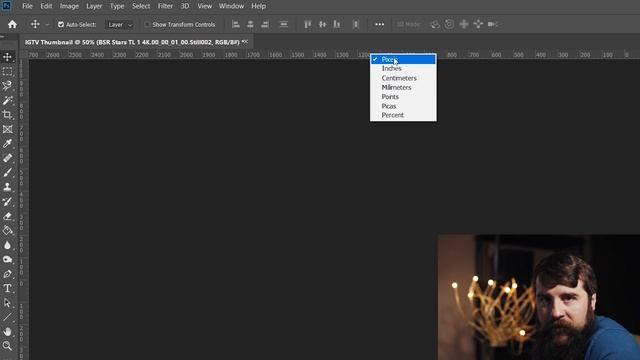640x360 pixels.
Task: Open the File menu
Action: click(27, 6)
